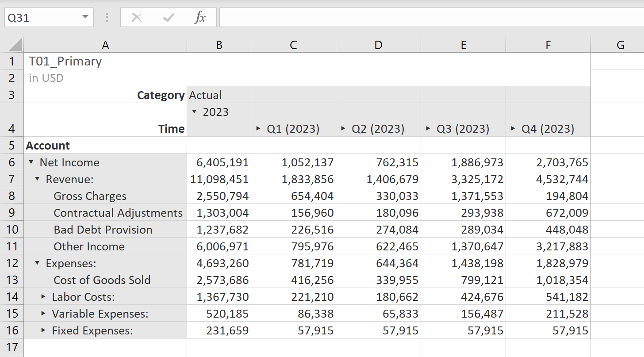Click the Insert Function fx icon

(201, 18)
